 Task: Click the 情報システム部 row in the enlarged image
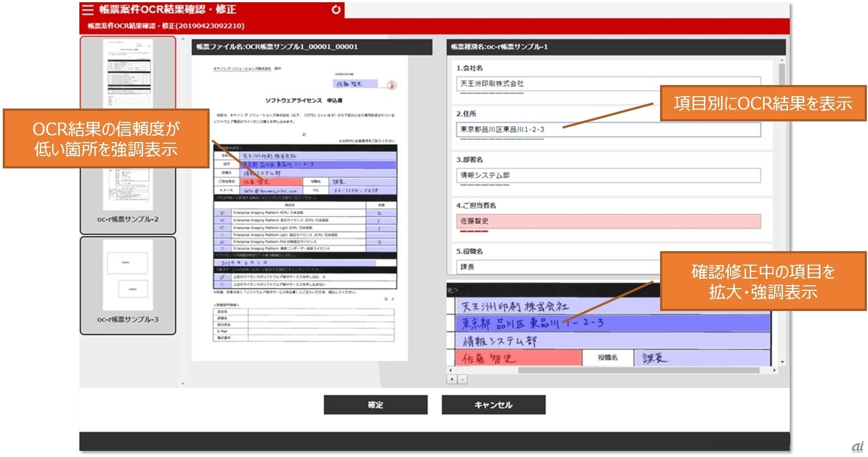pyautogui.click(x=613, y=341)
